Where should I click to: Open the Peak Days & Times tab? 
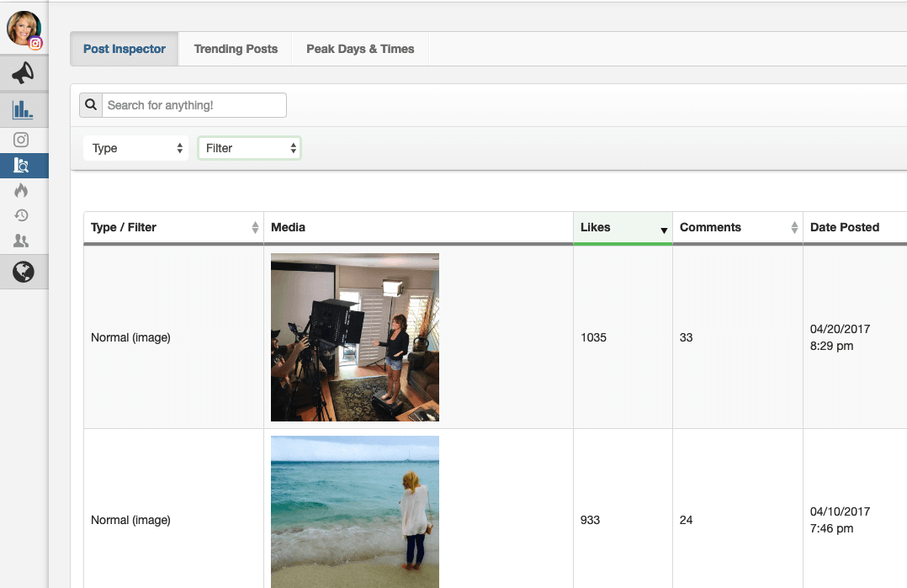pos(359,49)
